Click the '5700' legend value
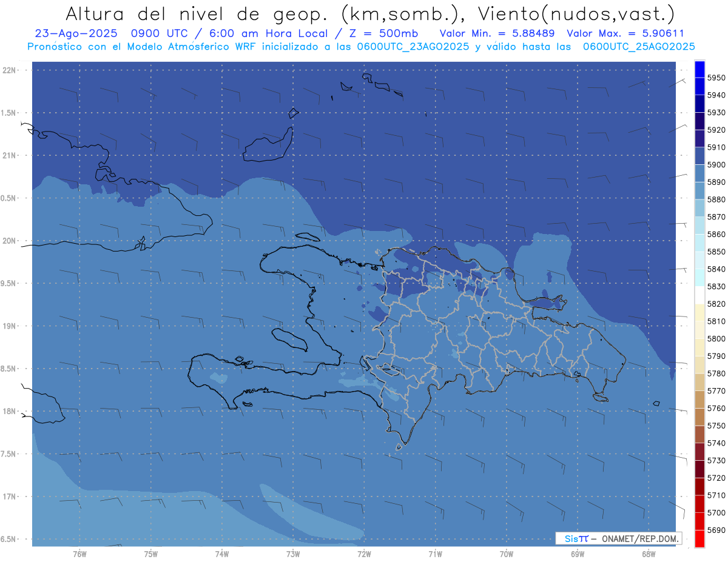 (716, 512)
